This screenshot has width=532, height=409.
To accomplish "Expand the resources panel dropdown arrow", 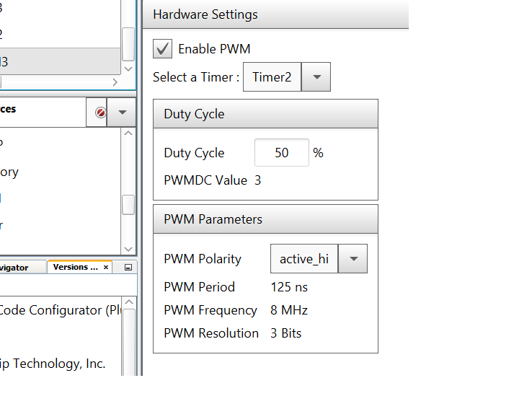I will (122, 113).
